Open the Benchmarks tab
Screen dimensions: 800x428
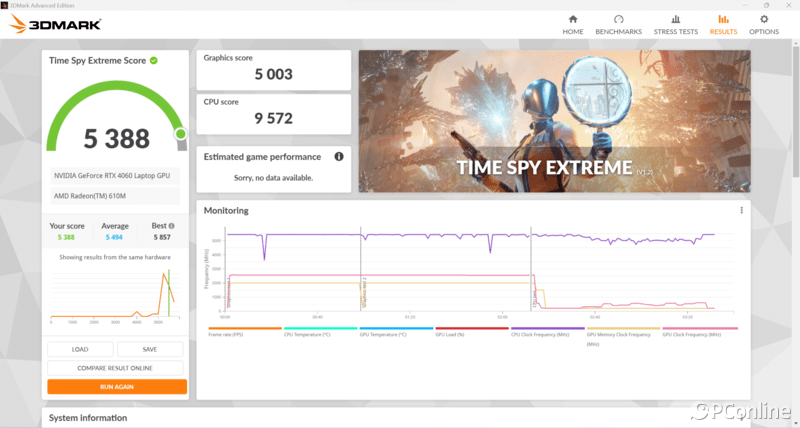618,24
